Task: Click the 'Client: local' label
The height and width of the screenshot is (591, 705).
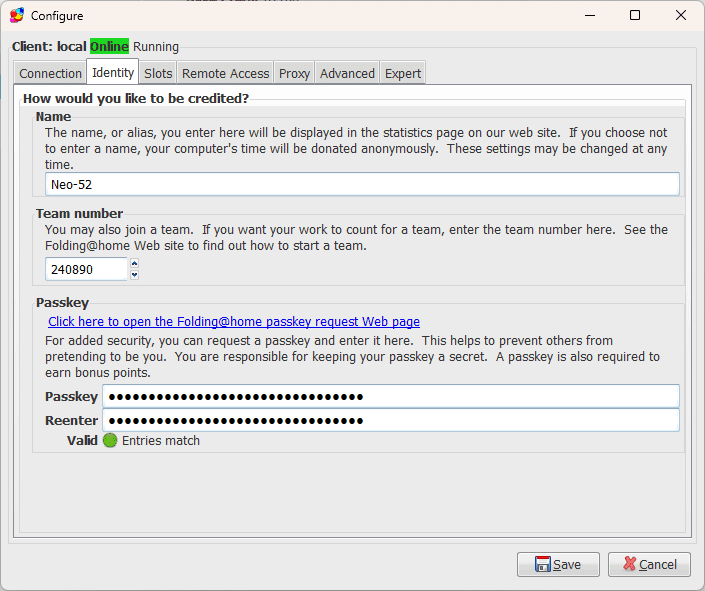Action: (x=49, y=47)
